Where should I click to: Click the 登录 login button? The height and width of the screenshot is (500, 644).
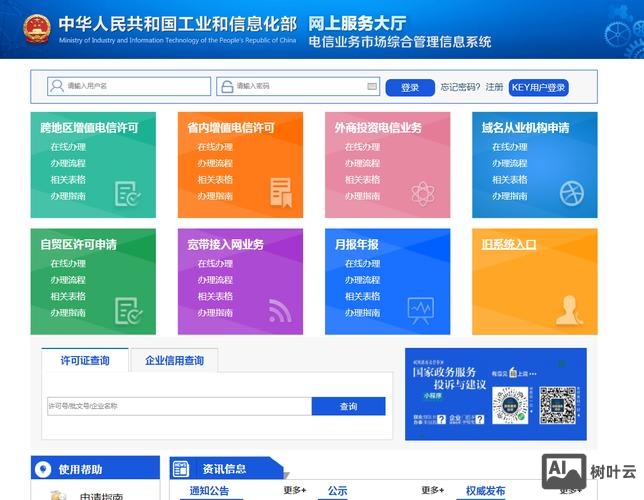tap(410, 88)
